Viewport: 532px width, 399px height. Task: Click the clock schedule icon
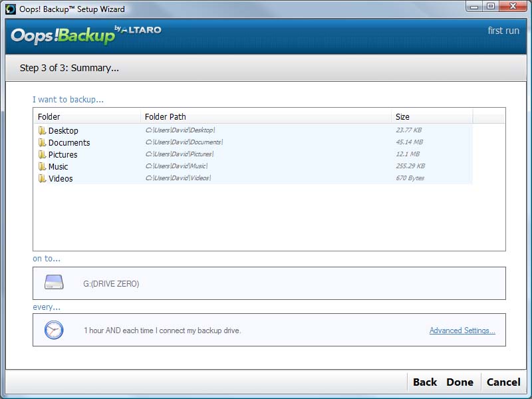54,330
